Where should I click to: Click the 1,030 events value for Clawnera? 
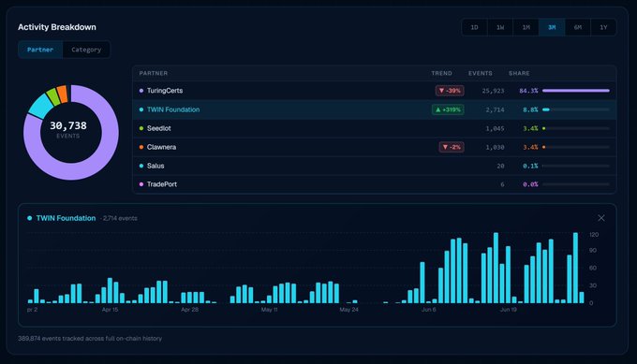495,147
